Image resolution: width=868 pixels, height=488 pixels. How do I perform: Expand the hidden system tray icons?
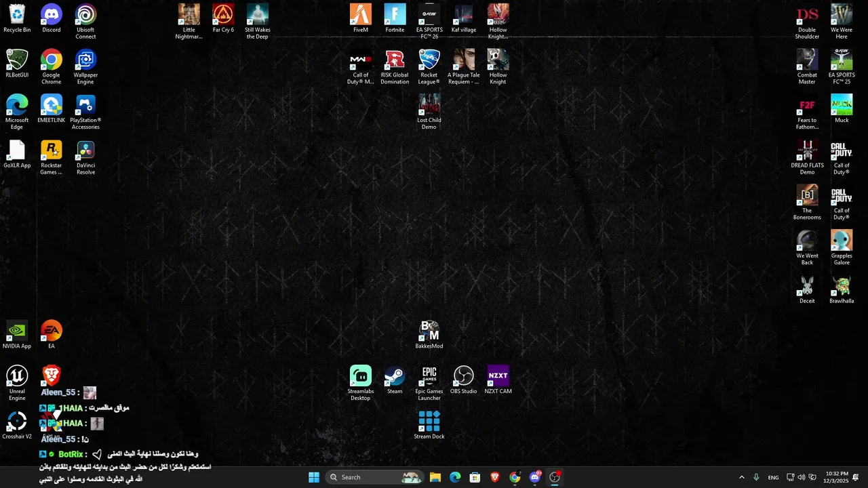coord(741,477)
